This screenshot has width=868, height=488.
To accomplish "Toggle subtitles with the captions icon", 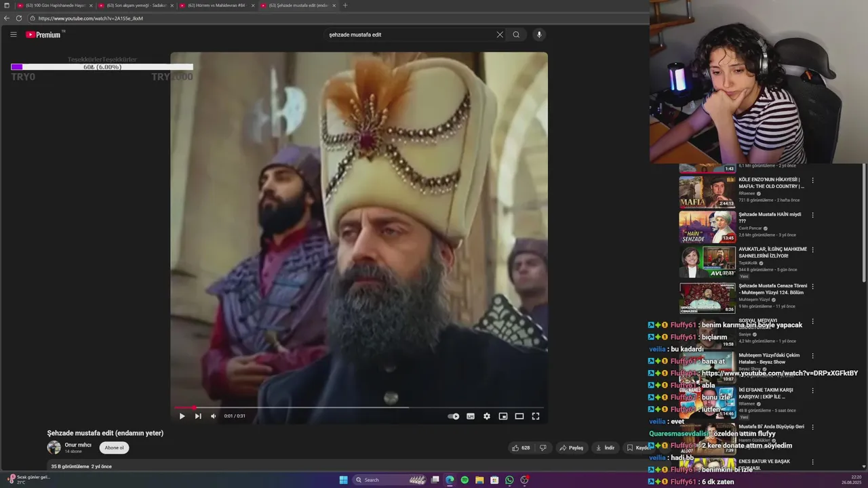I will pos(471,416).
